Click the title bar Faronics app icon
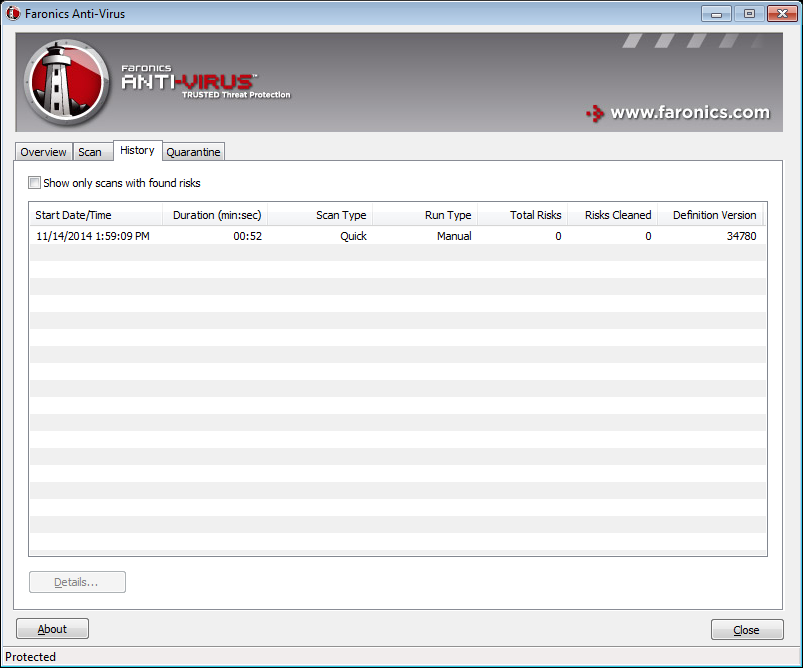 [14, 14]
